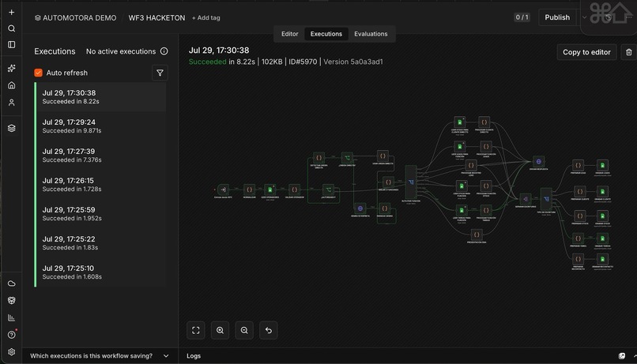Open the Insights bar chart icon

coord(11,317)
